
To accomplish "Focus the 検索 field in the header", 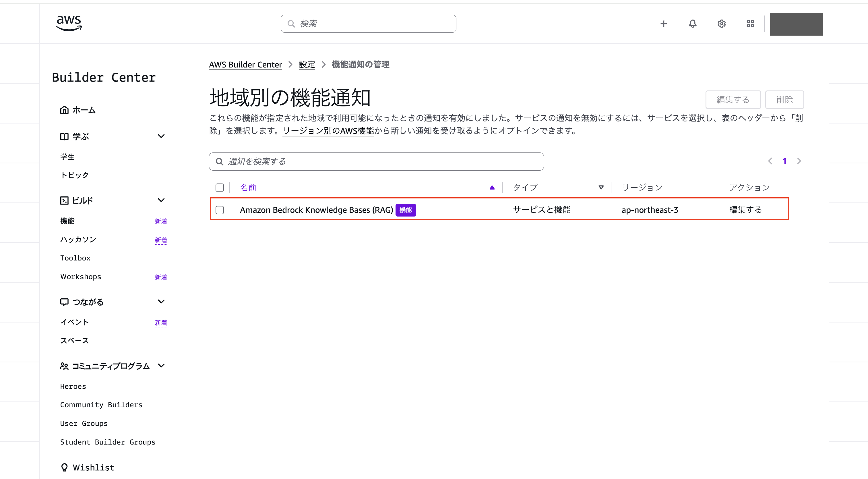I will click(x=368, y=24).
